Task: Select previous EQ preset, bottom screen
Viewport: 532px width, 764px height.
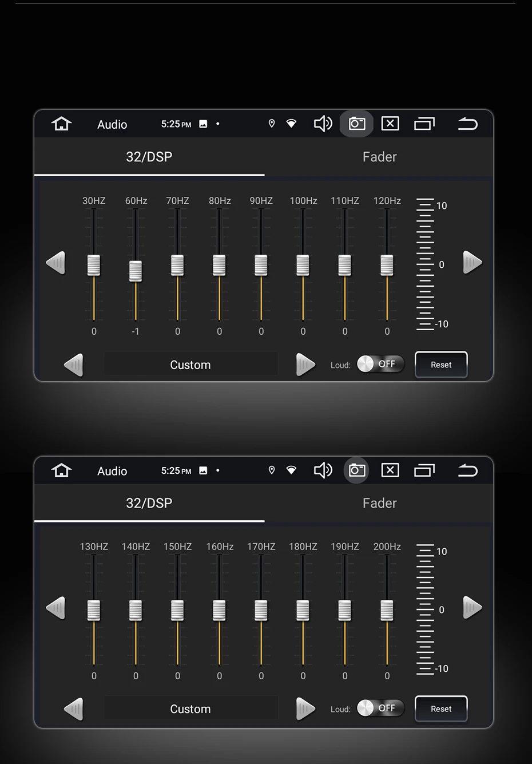Action: pos(74,709)
